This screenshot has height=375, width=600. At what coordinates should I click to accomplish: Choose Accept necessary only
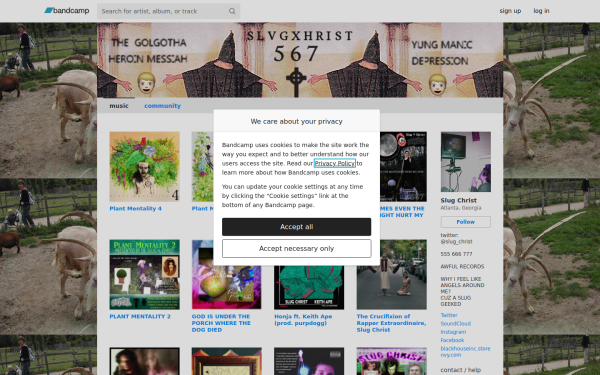(x=297, y=248)
